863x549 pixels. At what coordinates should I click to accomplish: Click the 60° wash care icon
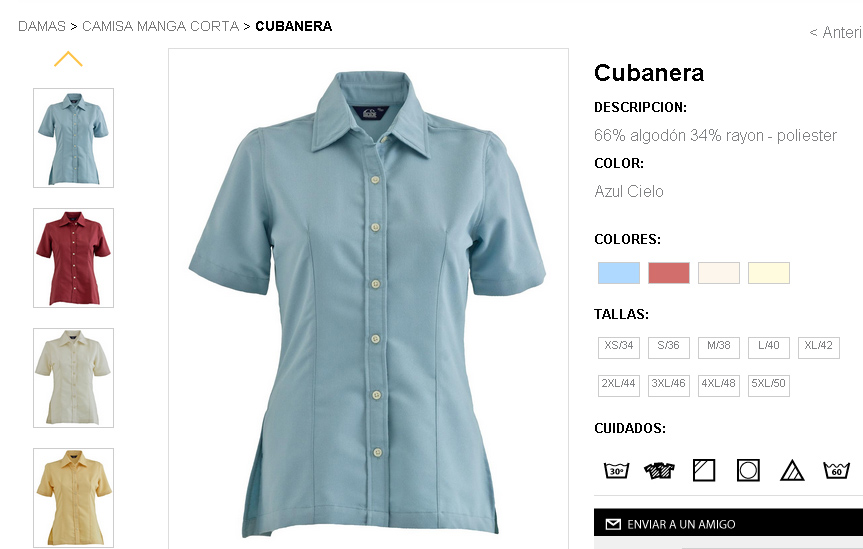[836, 470]
